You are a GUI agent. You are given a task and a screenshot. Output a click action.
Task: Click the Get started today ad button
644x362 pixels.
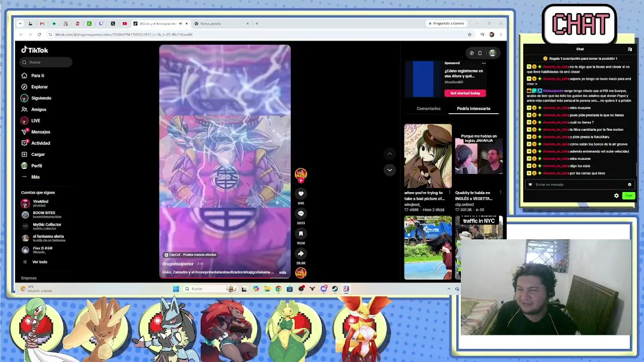point(465,93)
